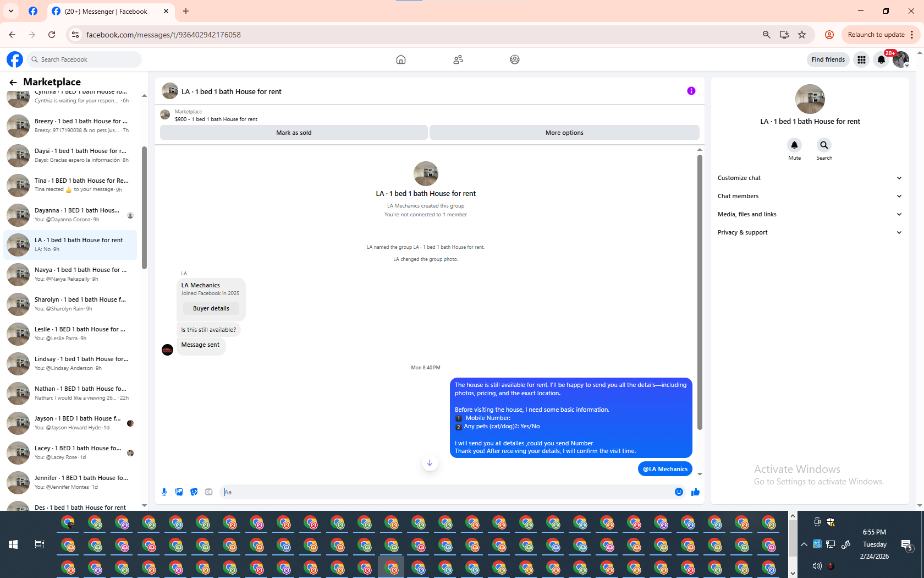Open the account profile picture menu
The width and height of the screenshot is (924, 578).
[x=901, y=59]
